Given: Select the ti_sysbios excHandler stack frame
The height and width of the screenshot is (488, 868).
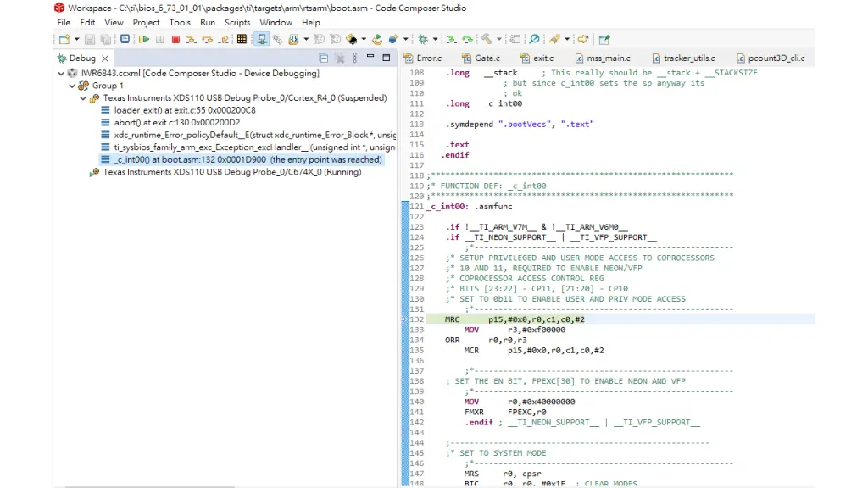Looking at the screenshot, I should pyautogui.click(x=248, y=147).
